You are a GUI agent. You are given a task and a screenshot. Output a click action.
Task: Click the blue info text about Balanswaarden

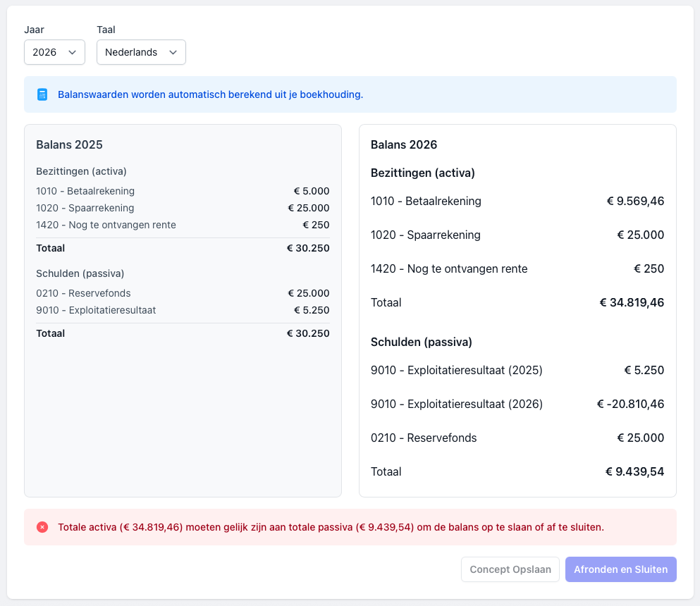210,94
